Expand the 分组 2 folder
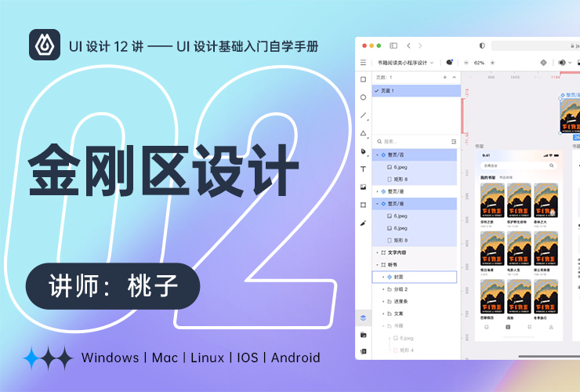 (383, 289)
